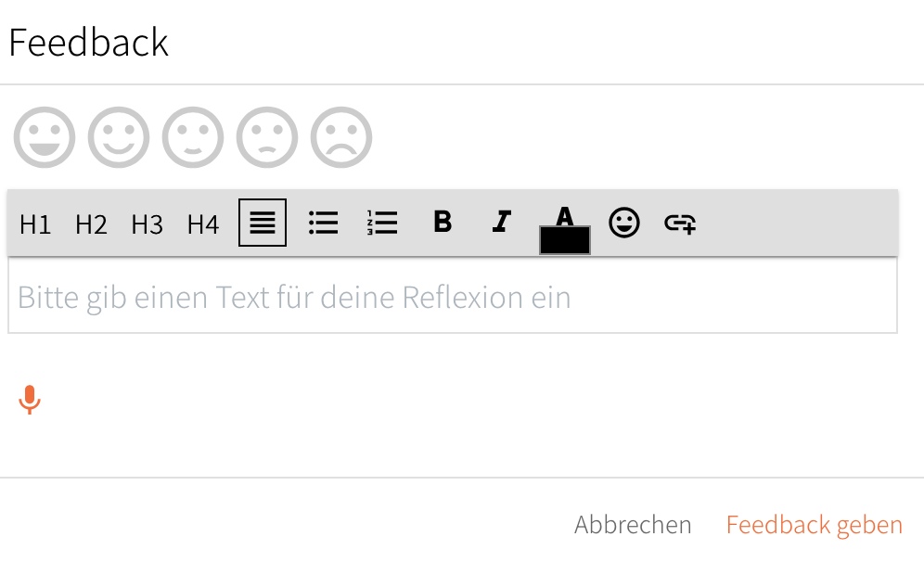Set text to H4 heading
924x562 pixels.
pyautogui.click(x=202, y=224)
